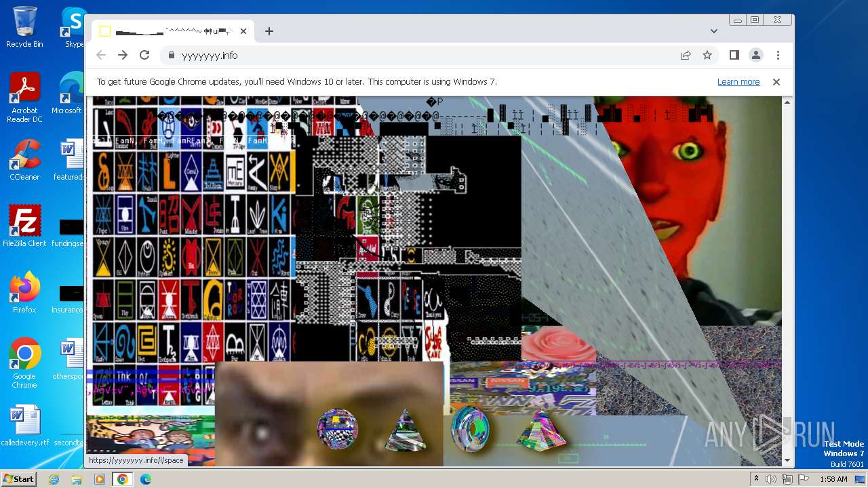Viewport: 868px width, 488px height.
Task: Bookmark this page with the star
Action: pyautogui.click(x=707, y=56)
